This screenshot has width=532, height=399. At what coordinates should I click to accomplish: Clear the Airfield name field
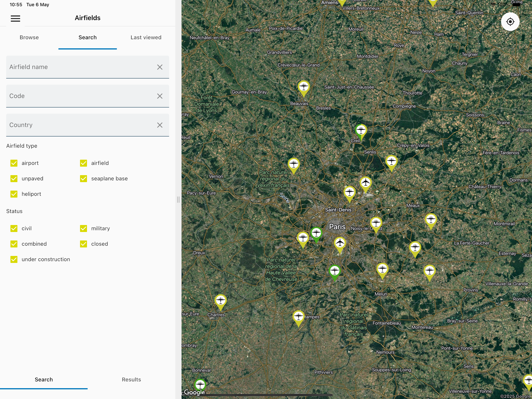[x=160, y=67]
